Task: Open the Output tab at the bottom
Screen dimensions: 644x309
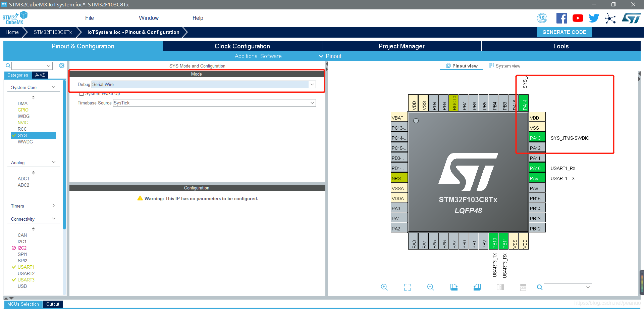Action: coord(53,304)
